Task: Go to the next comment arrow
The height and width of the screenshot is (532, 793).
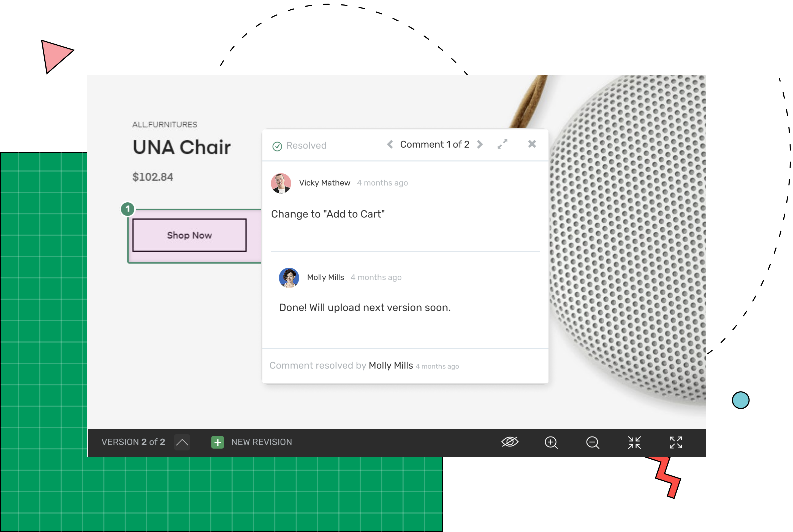Action: pos(480,145)
